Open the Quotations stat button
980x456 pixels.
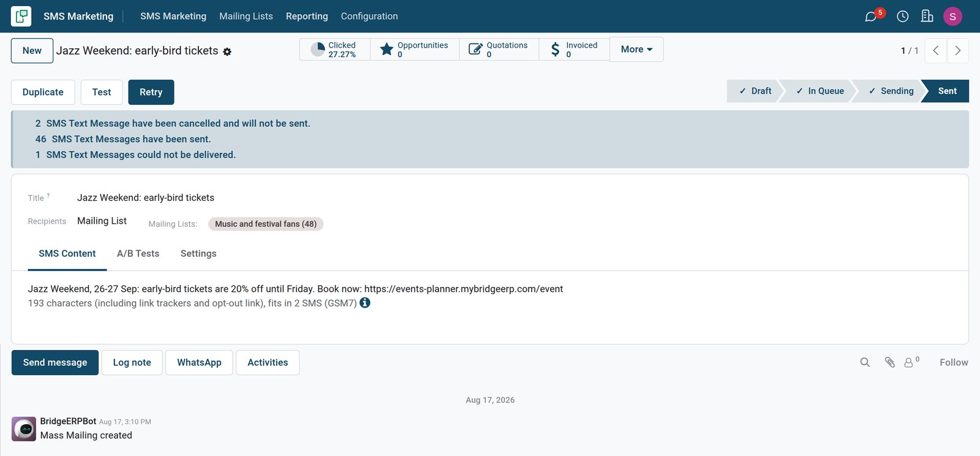coord(499,50)
